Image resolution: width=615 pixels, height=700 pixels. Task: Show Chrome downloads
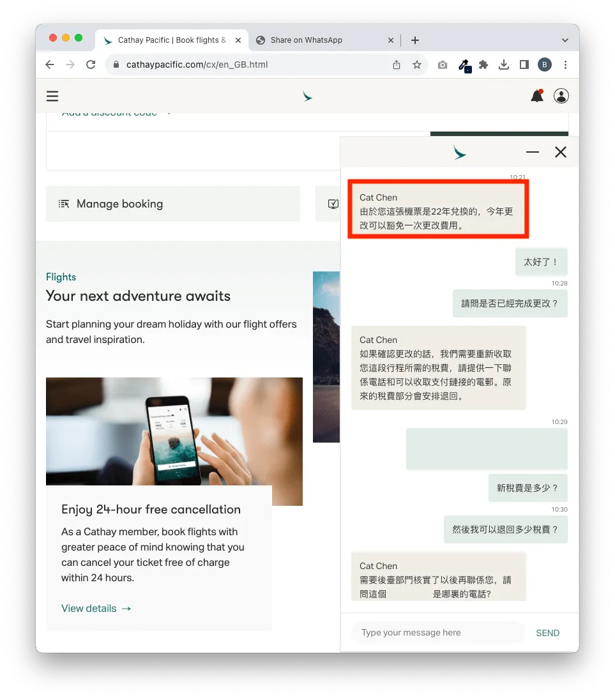tap(504, 65)
